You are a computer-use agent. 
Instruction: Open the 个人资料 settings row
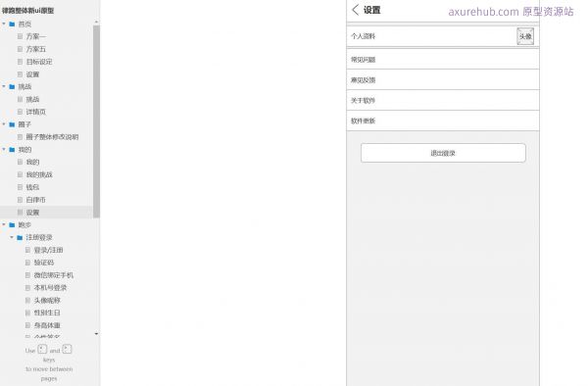443,36
